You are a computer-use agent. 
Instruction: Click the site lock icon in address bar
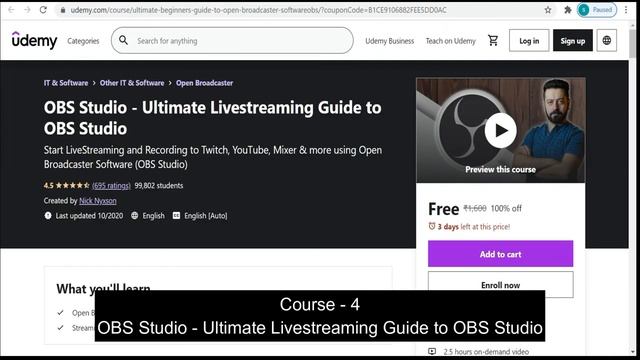pos(62,10)
